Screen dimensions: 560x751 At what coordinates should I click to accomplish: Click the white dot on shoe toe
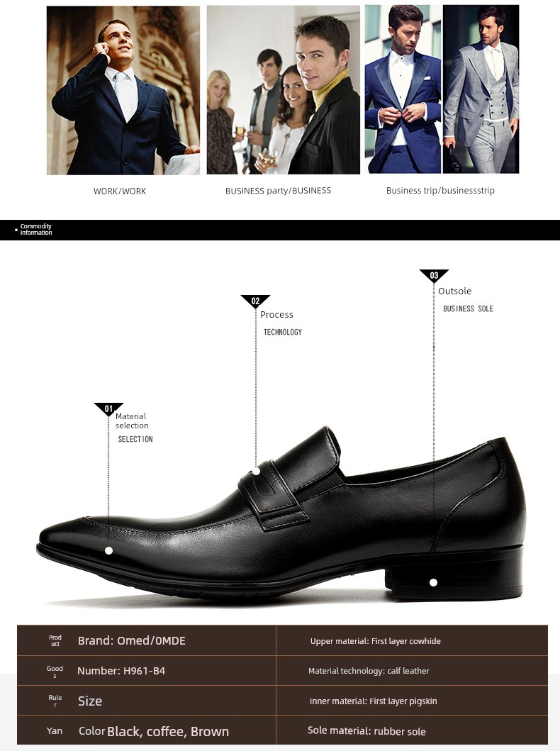coord(108,551)
